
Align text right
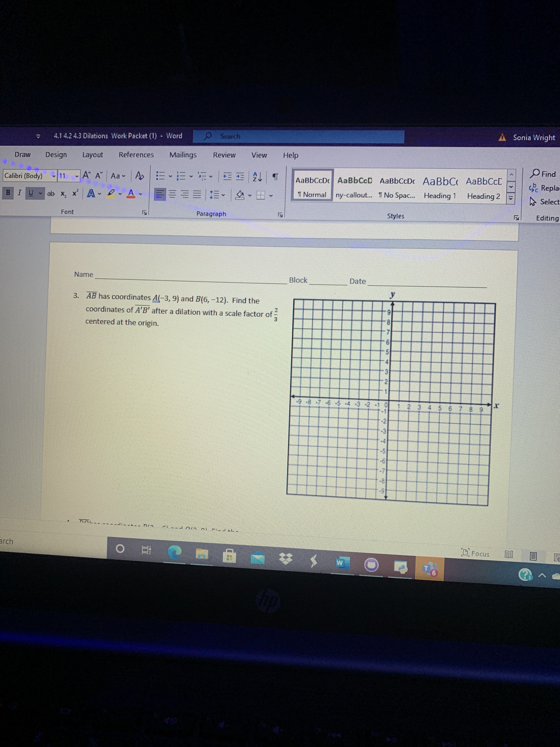(x=185, y=195)
